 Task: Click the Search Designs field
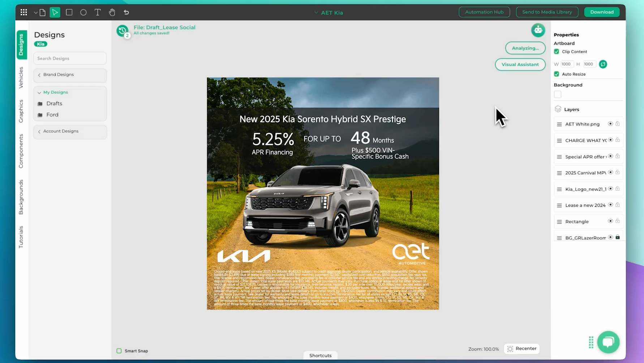70,58
